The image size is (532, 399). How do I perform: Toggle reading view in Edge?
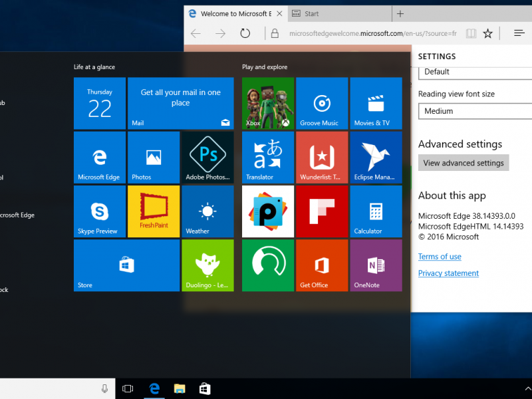pos(471,33)
